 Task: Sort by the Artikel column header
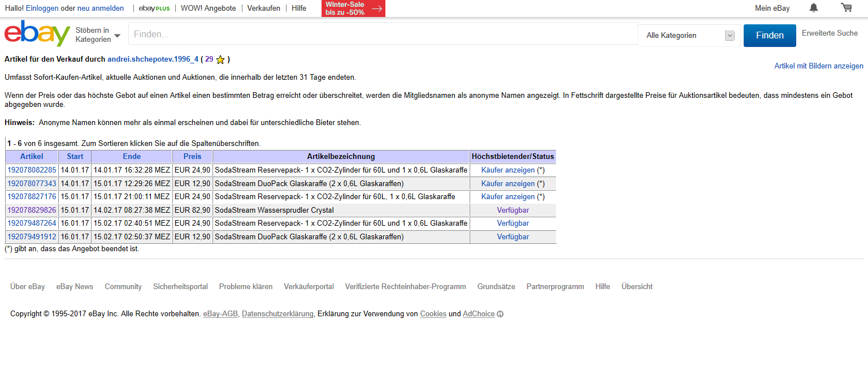click(x=32, y=157)
